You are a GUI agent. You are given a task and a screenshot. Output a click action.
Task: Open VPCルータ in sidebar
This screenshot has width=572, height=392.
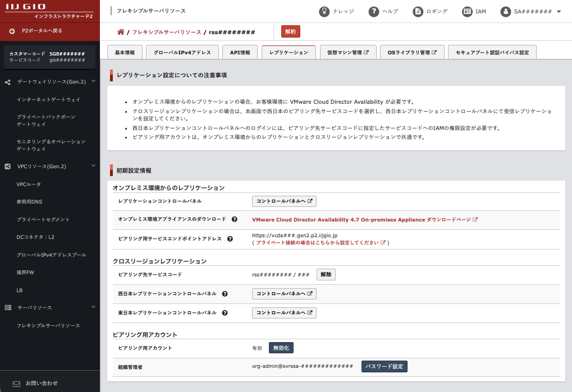click(x=29, y=185)
